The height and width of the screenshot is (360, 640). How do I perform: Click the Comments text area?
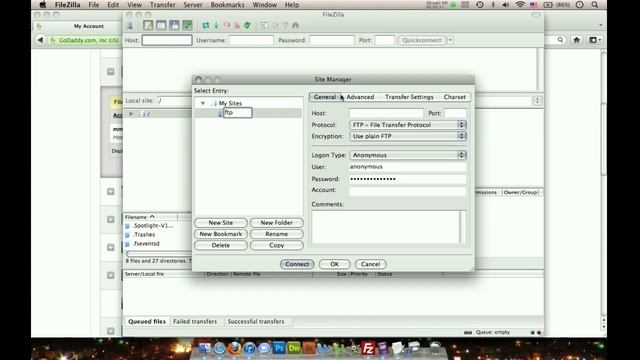click(x=388, y=227)
